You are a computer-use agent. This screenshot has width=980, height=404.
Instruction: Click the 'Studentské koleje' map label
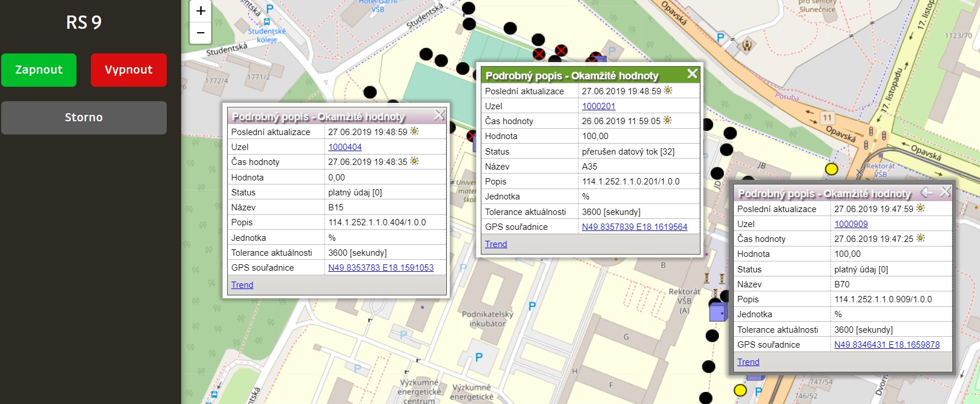[267, 36]
